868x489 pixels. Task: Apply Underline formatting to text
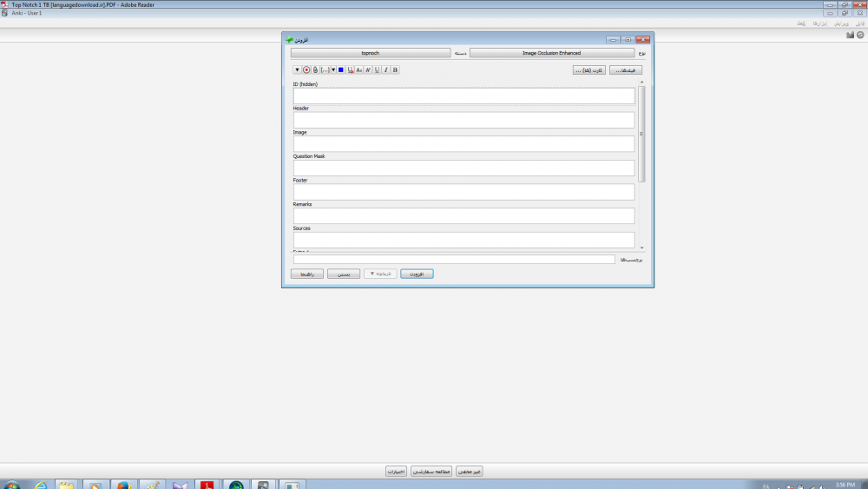tap(377, 69)
